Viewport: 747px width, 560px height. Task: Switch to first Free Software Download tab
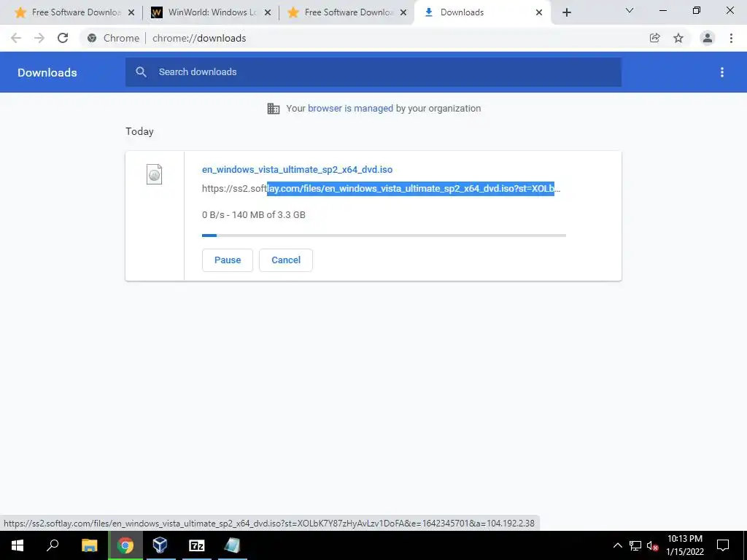pos(74,12)
